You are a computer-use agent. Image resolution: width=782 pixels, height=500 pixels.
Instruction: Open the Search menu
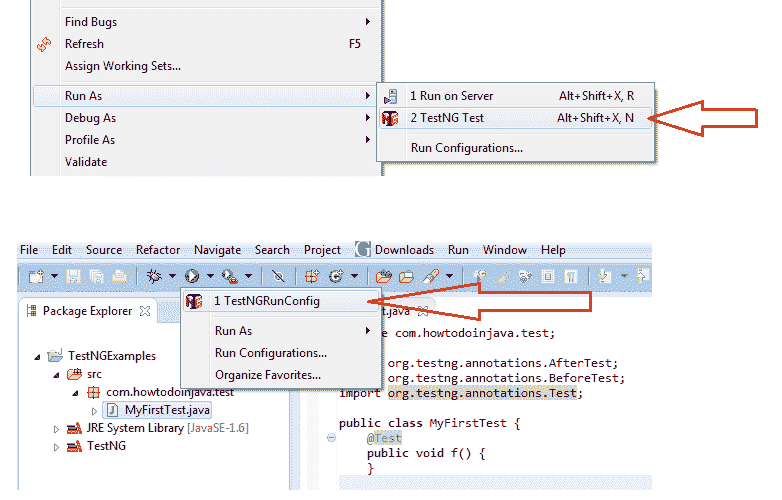coord(272,250)
